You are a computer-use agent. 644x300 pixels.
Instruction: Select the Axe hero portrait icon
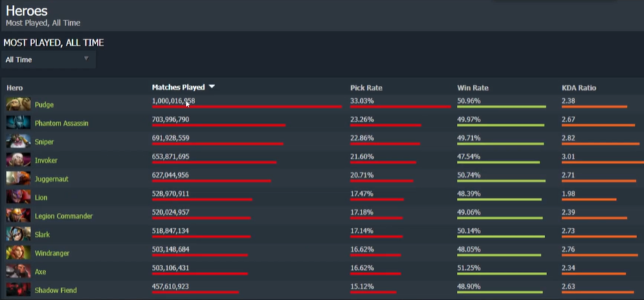coord(18,271)
